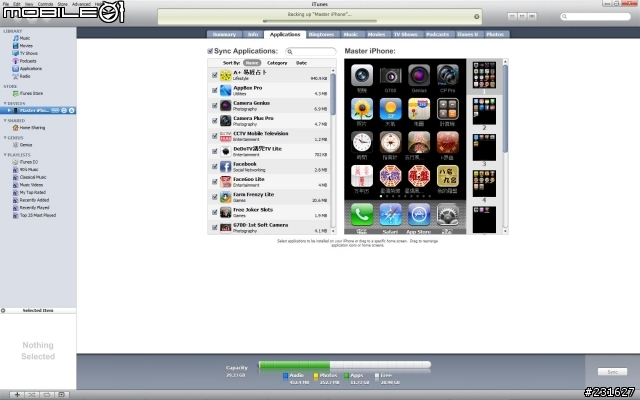Collapse the Genius section in the sidebar

click(x=5, y=138)
